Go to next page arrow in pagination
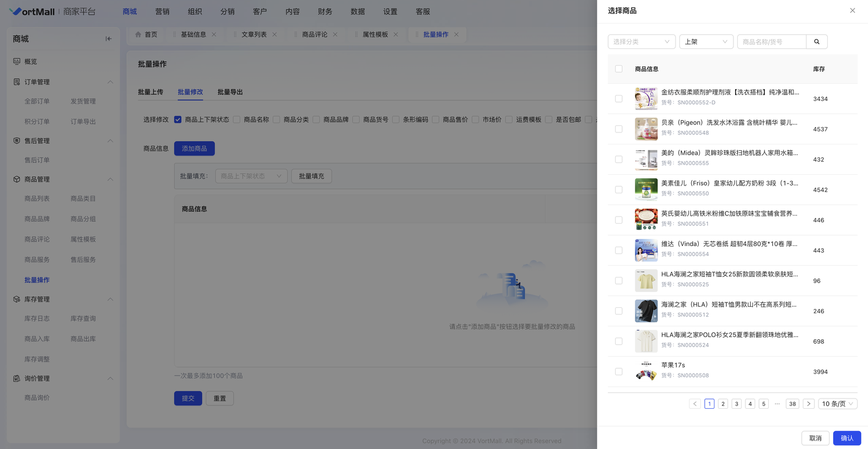 808,404
